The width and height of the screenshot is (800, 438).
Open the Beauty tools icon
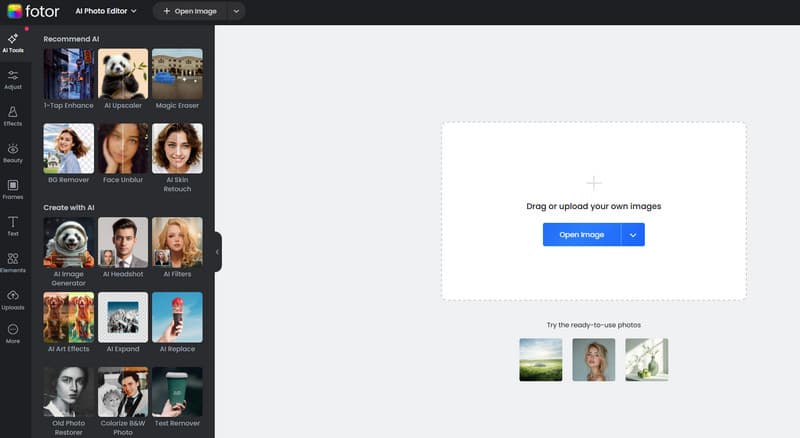[13, 152]
